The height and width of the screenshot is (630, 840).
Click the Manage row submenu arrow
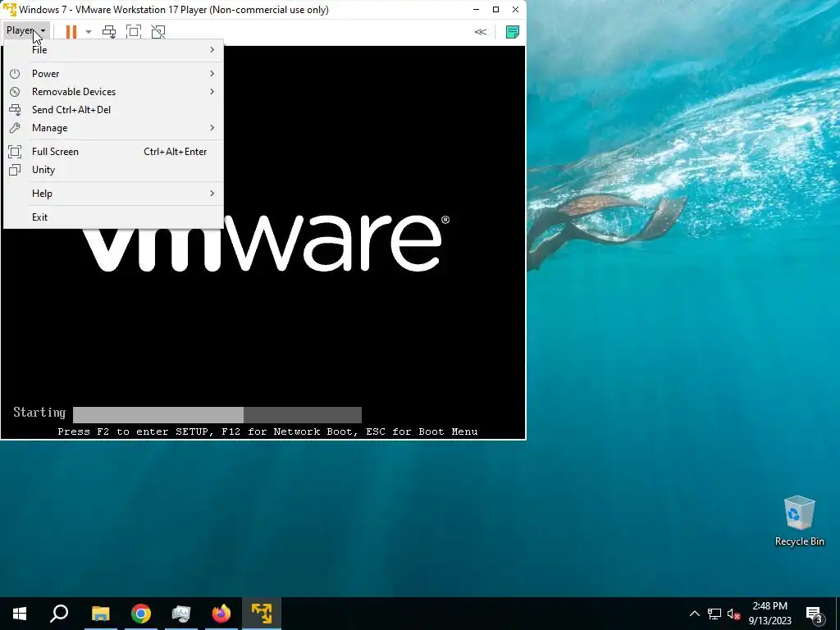[212, 128]
